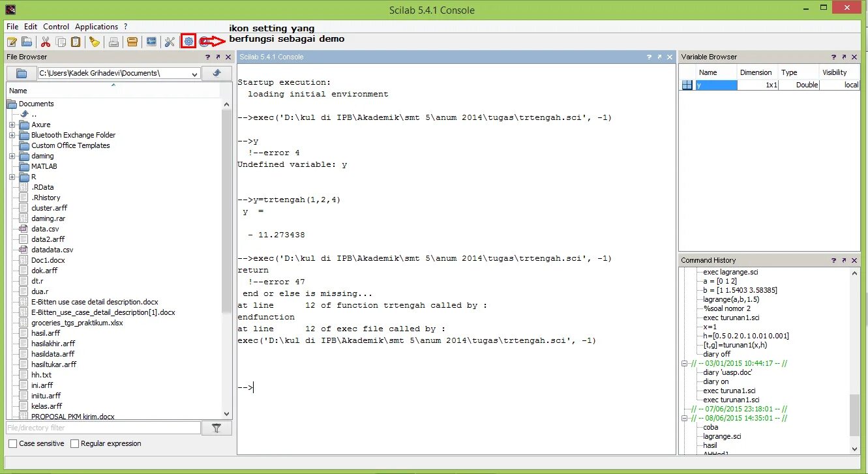Expand the daming folder
This screenshot has height=474, width=868.
click(12, 156)
